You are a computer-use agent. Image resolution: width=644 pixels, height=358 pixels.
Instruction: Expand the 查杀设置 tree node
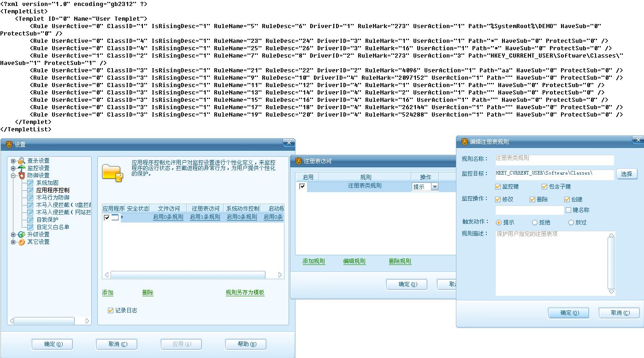(x=13, y=161)
